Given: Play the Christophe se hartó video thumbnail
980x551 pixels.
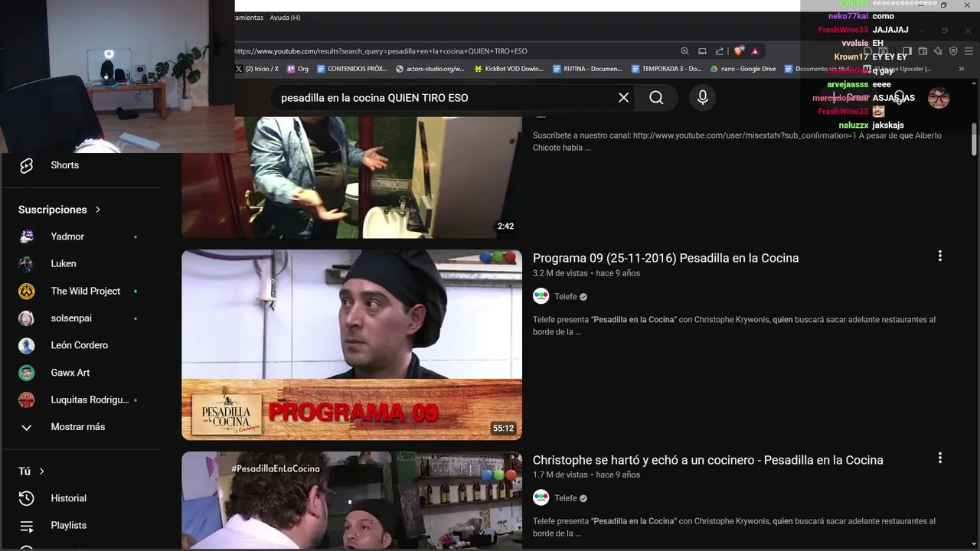Looking at the screenshot, I should pos(351,500).
